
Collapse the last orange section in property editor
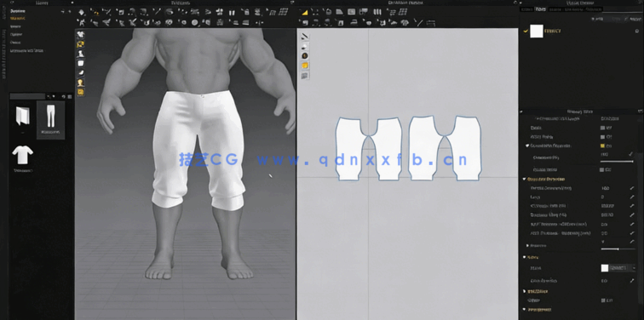click(524, 309)
